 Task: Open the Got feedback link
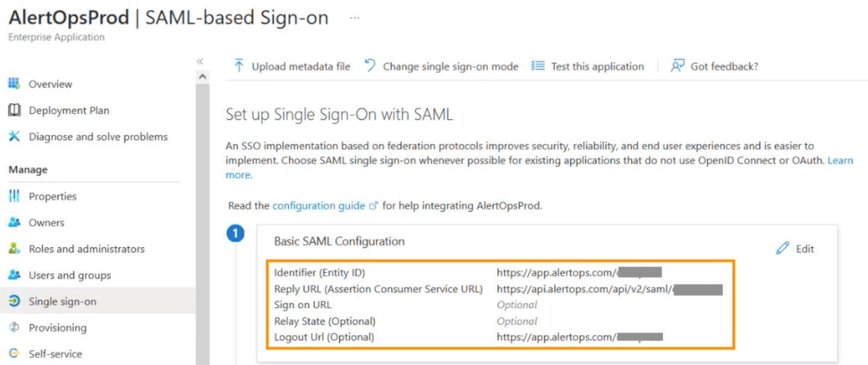tap(715, 66)
